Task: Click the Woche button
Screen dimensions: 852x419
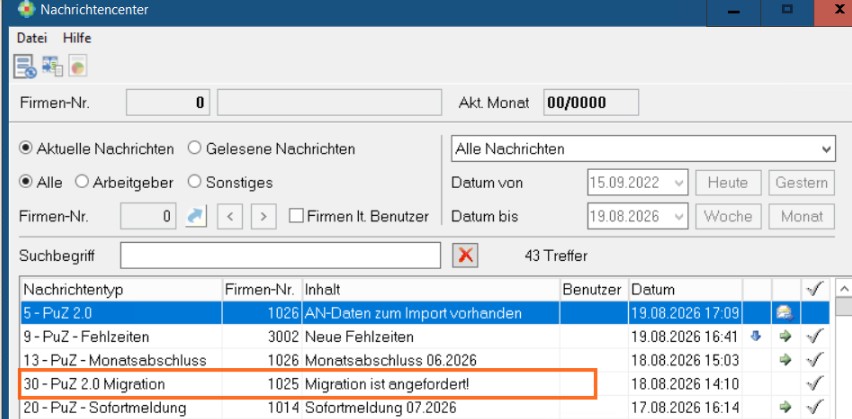Action: tap(728, 216)
